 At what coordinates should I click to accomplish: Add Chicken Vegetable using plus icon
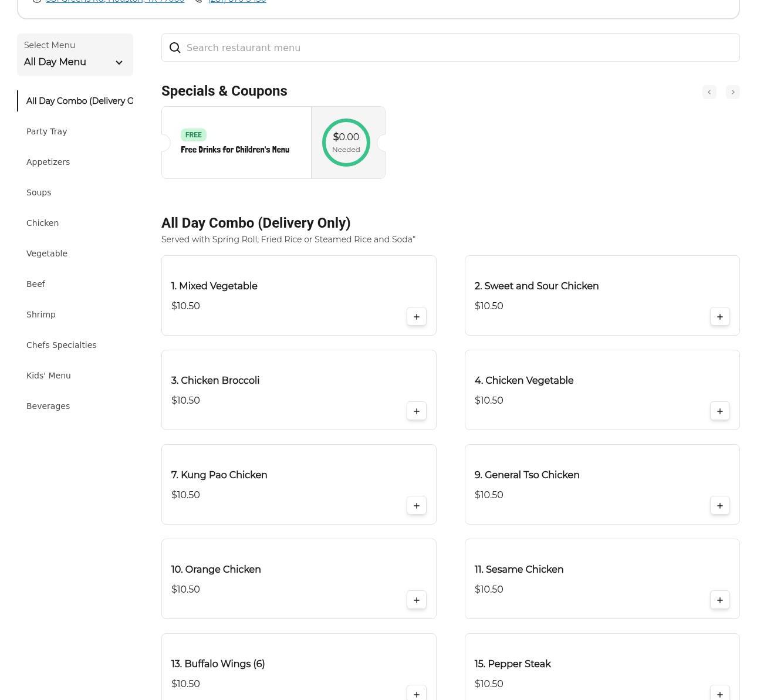719,411
